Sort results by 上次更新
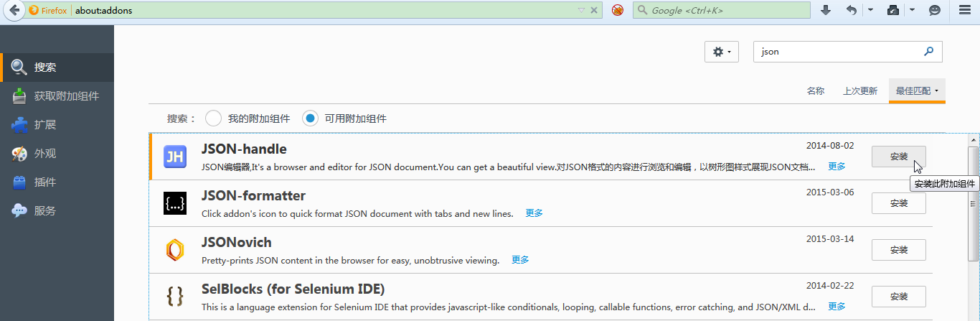980x321 pixels. [860, 90]
